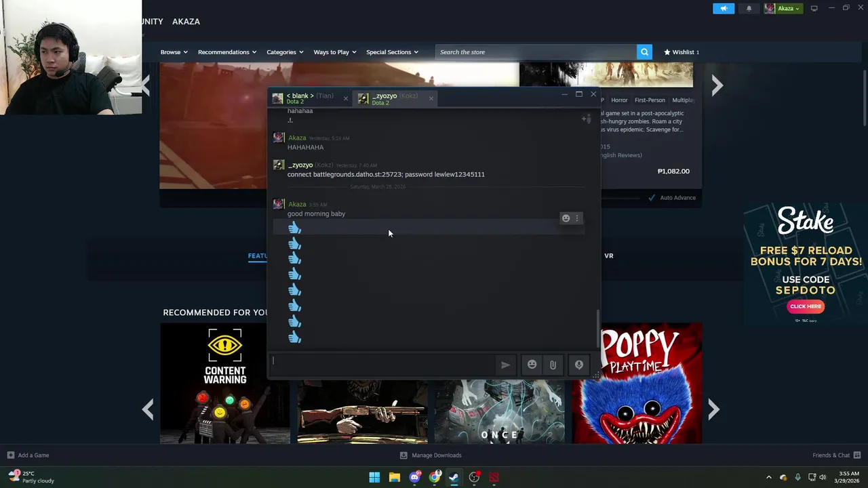The width and height of the screenshot is (868, 488).
Task: Click the 'connect battlegrounds.datho.st' message
Action: (386, 174)
